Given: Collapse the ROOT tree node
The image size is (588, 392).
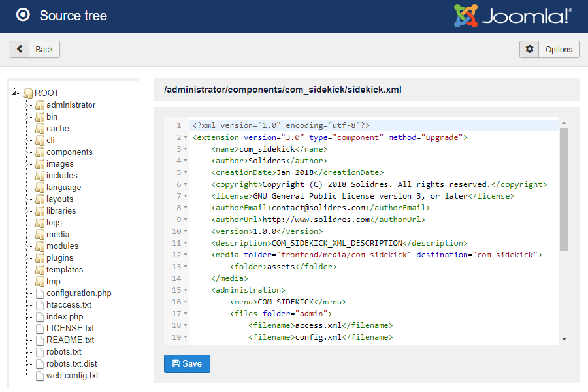Looking at the screenshot, I should [14, 93].
